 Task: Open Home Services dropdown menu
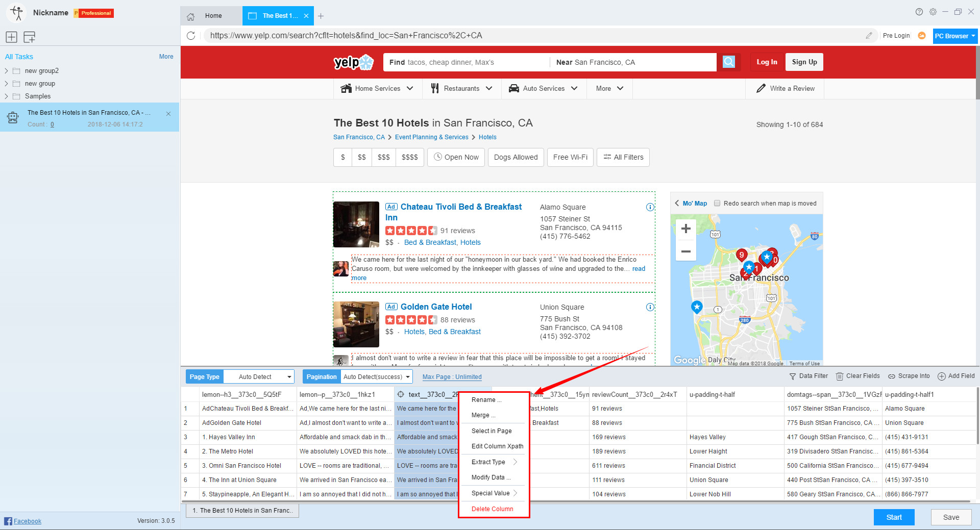(378, 88)
